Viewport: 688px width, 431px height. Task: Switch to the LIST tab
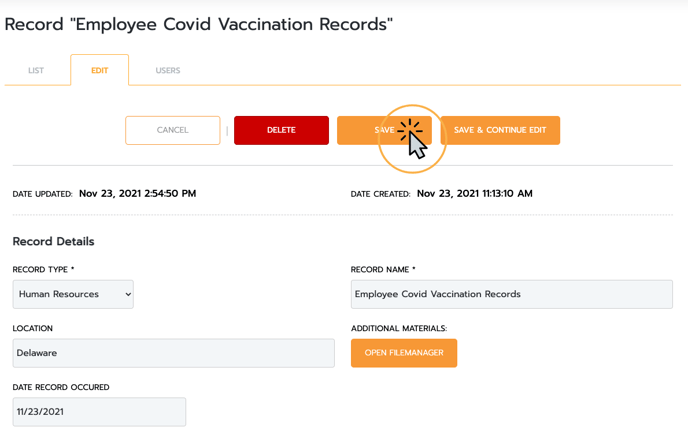[36, 70]
